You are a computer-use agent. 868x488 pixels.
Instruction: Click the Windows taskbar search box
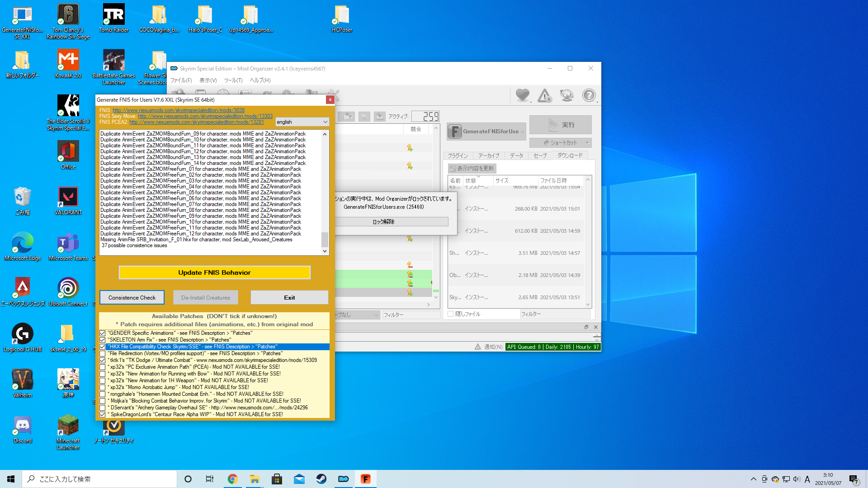pyautogui.click(x=99, y=479)
